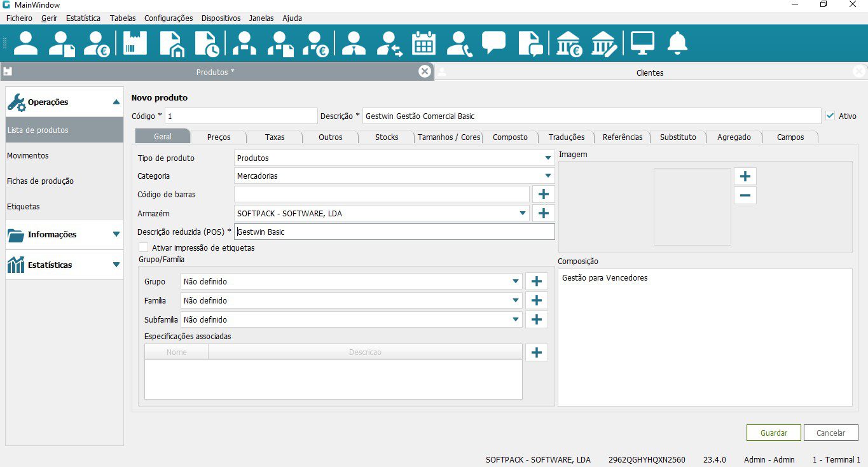Open customer with euro coin toolbar icon
The width and height of the screenshot is (868, 467).
coord(97,43)
